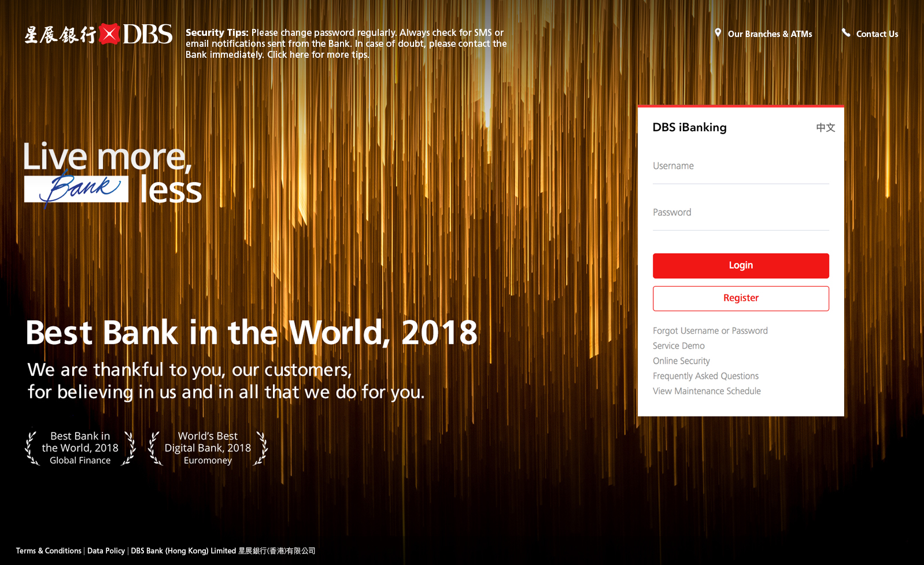Viewport: 924px width, 565px height.
Task: Open Forgot Username or Password link
Action: (710, 331)
